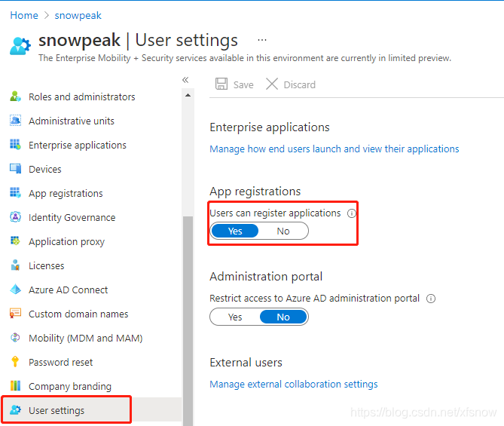504x426 pixels.
Task: Click the Administrative units icon
Action: (x=15, y=121)
